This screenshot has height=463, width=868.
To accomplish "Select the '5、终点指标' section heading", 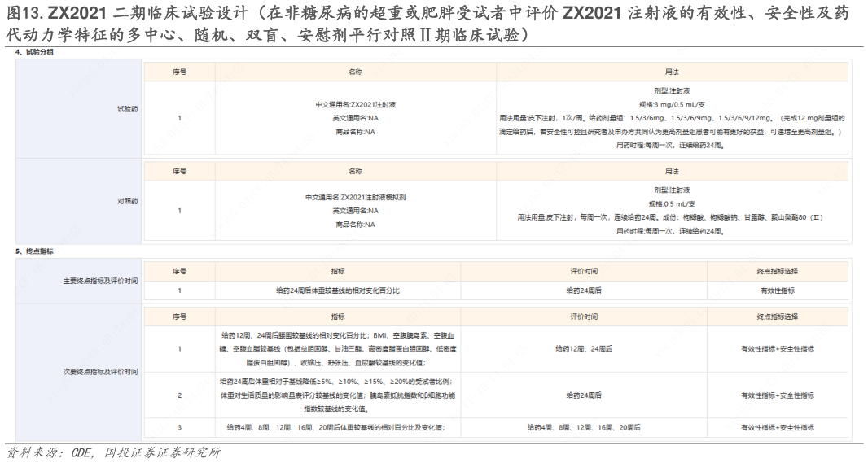I will (34, 251).
